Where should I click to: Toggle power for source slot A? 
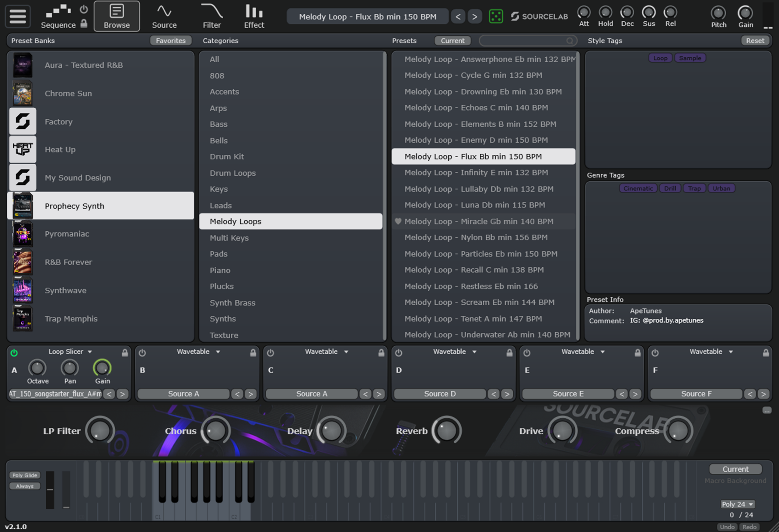coord(14,353)
